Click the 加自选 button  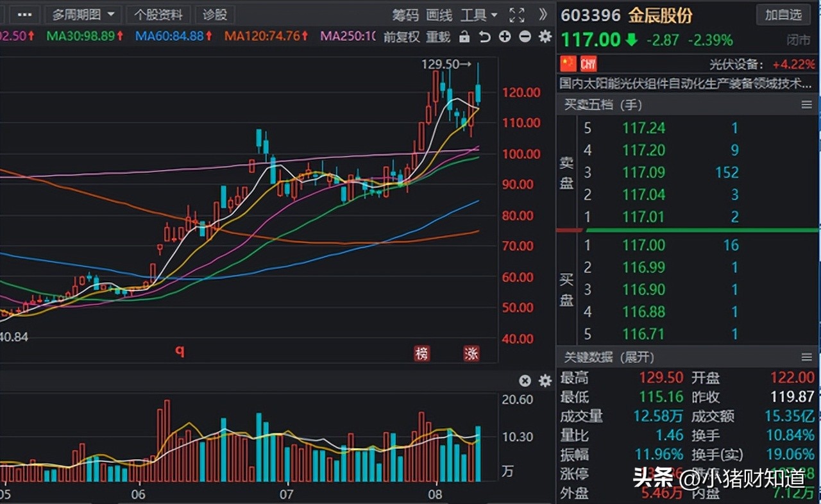pos(783,15)
